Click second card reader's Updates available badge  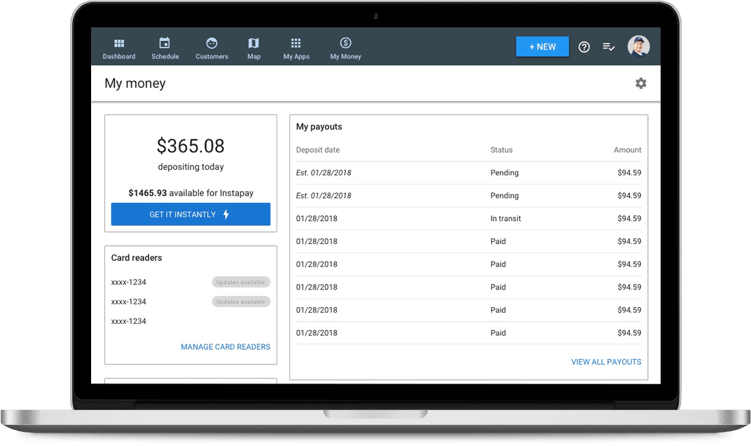pos(241,302)
